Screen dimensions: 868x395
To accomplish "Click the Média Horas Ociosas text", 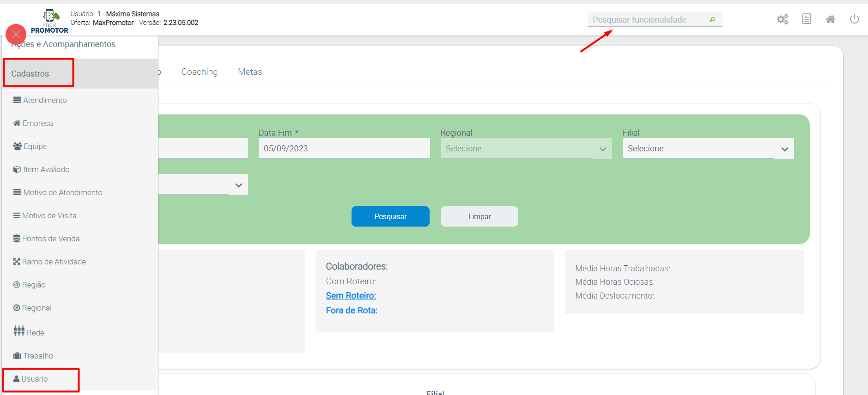I will (615, 282).
